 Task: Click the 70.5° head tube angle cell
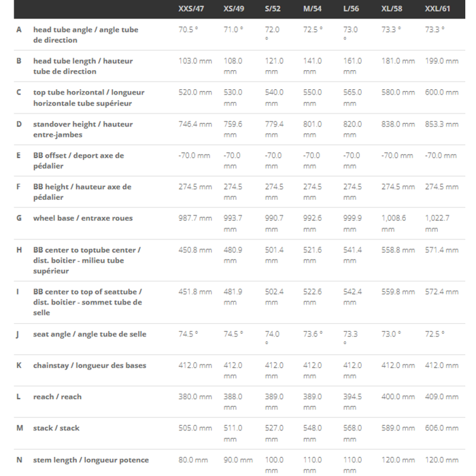pyautogui.click(x=190, y=29)
